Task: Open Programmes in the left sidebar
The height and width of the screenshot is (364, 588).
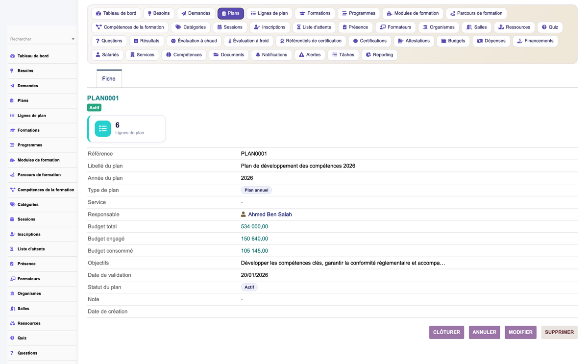Action: pyautogui.click(x=42, y=145)
